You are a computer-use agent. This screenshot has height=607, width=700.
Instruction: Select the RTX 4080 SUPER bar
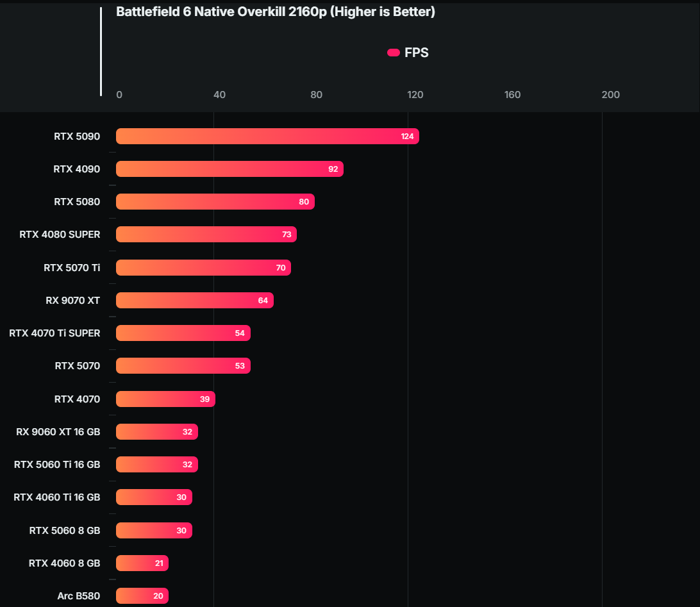[x=206, y=235]
